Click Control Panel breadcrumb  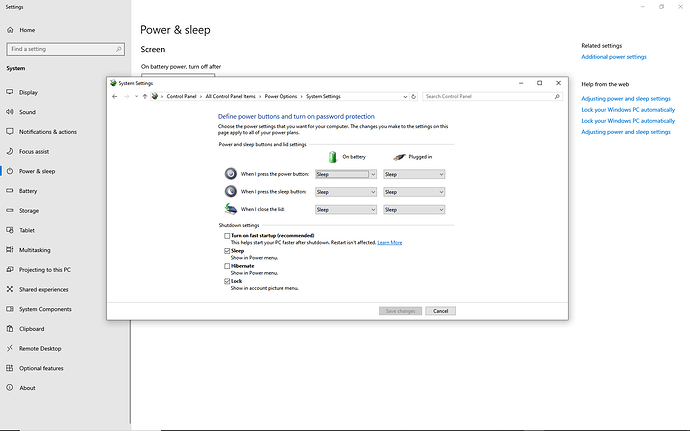[181, 96]
